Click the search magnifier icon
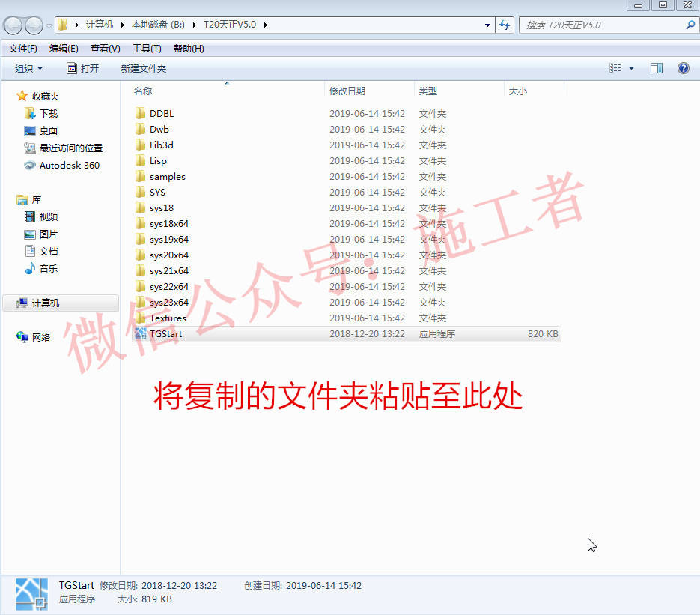Image resolution: width=700 pixels, height=615 pixels. pyautogui.click(x=690, y=25)
